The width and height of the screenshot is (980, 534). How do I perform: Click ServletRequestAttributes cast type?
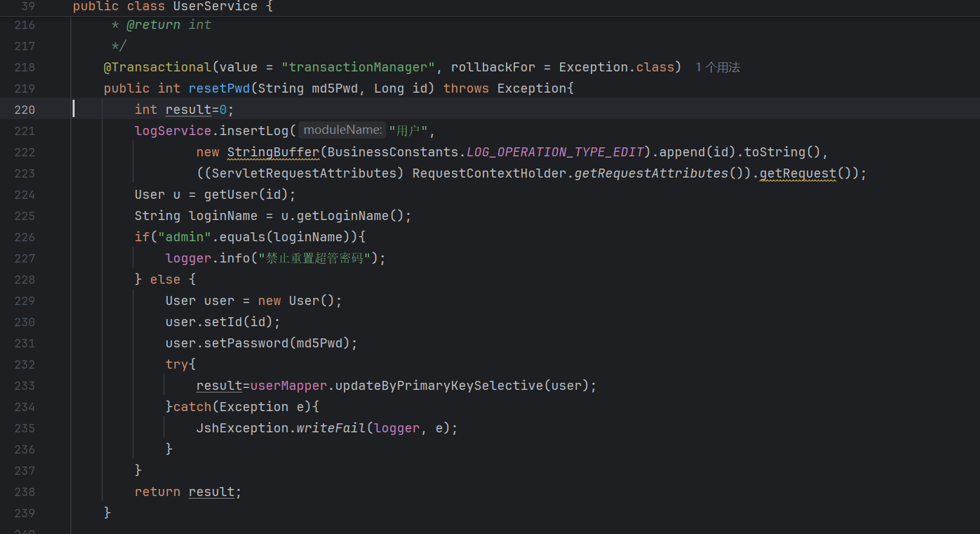[x=304, y=173]
